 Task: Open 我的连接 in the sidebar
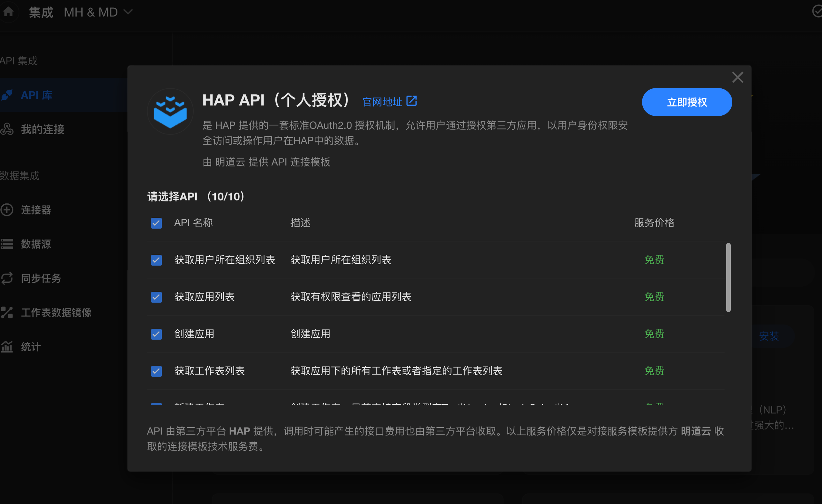coord(43,129)
